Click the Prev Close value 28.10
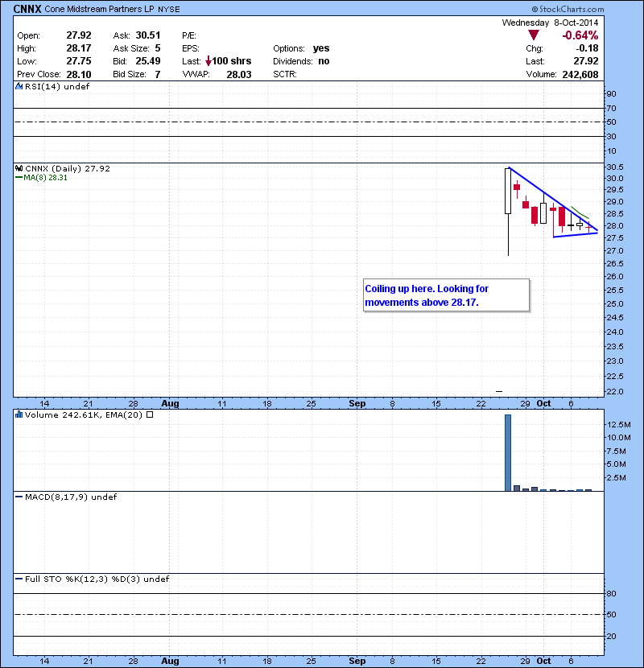644x668 pixels. [x=79, y=75]
